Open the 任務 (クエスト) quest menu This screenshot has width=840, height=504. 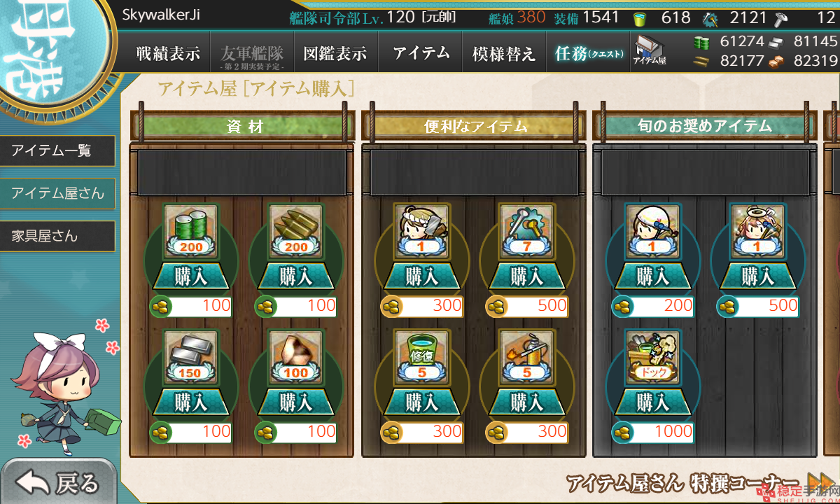coord(588,53)
